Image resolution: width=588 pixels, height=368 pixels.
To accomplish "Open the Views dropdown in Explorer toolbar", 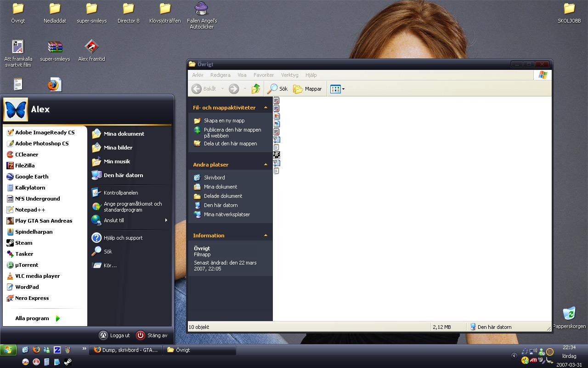I will (337, 89).
